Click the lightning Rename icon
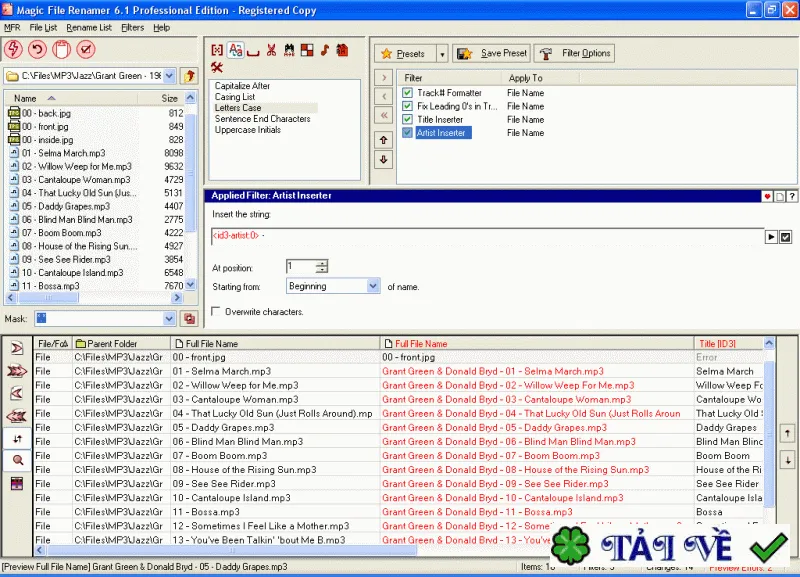800x577 pixels. (x=13, y=49)
